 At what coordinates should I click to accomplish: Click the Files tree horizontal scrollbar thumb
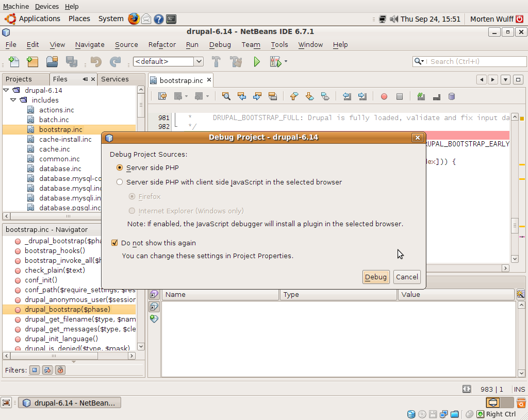coord(68,216)
